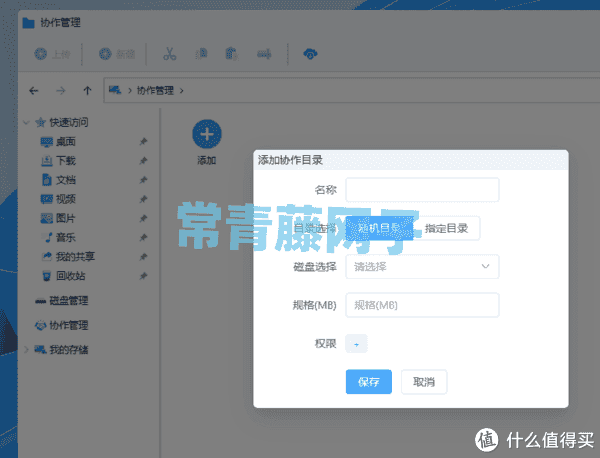Click the 添加协作目录 dialog title bar
Screen dimensions: 600x458
point(411,160)
